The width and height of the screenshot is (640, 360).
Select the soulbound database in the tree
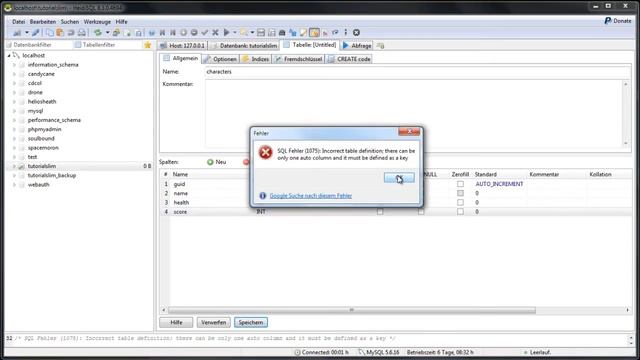pos(41,139)
